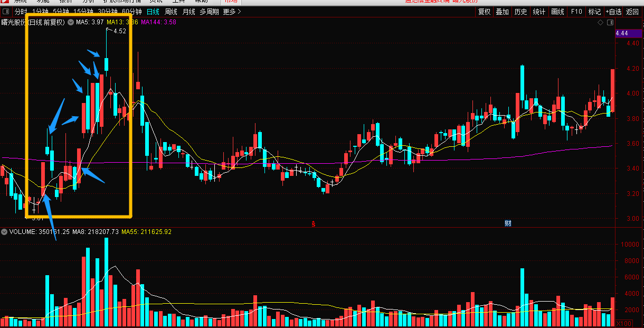This screenshot has width=644, height=328.
Task: Click the 叠加 overlay button
Action: point(503,12)
